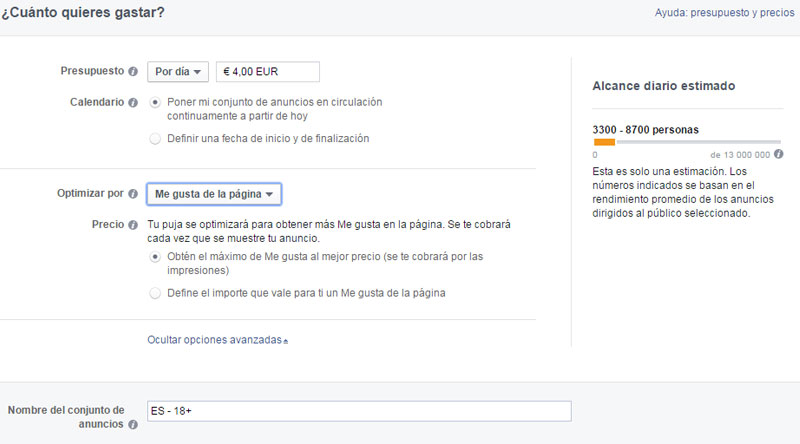Image resolution: width=800 pixels, height=444 pixels.
Task: Click the info icon next to Calendario
Action: (x=133, y=103)
